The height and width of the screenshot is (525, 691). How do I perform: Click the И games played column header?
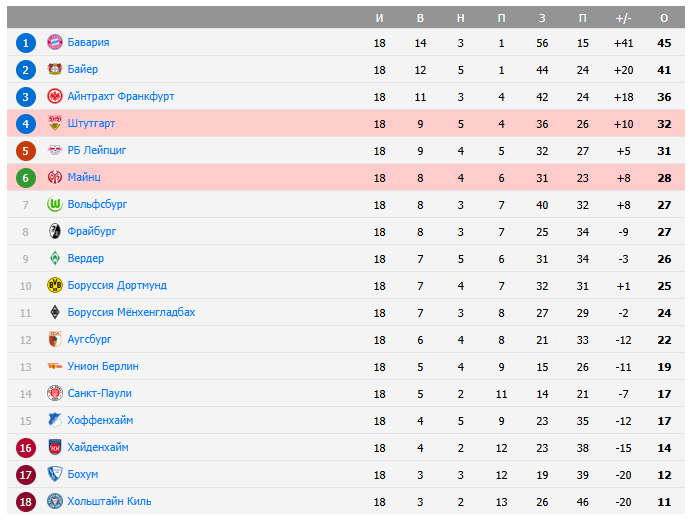coord(379,18)
